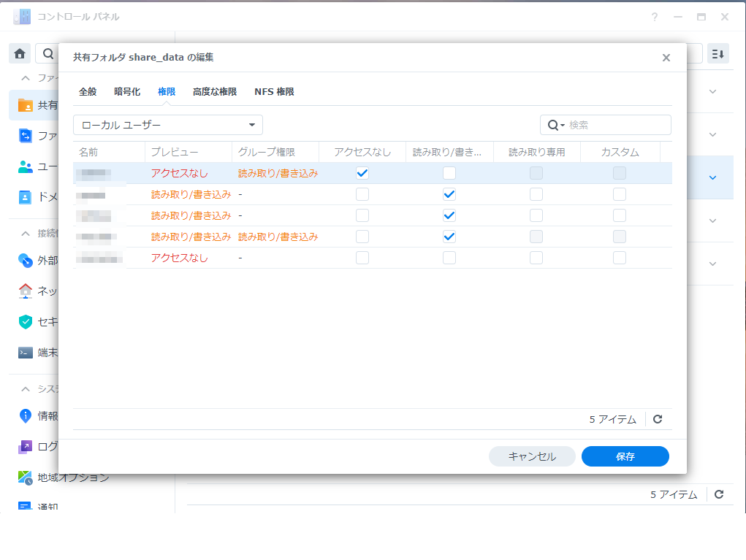Check 読み取り/書き込み for the highlighted user row
The image size is (746, 560).
449,173
